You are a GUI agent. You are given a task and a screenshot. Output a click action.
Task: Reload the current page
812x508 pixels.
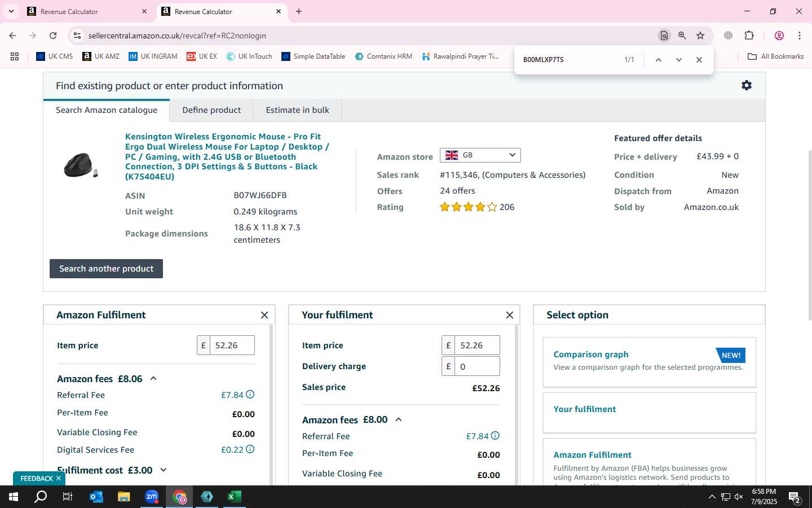(53, 36)
